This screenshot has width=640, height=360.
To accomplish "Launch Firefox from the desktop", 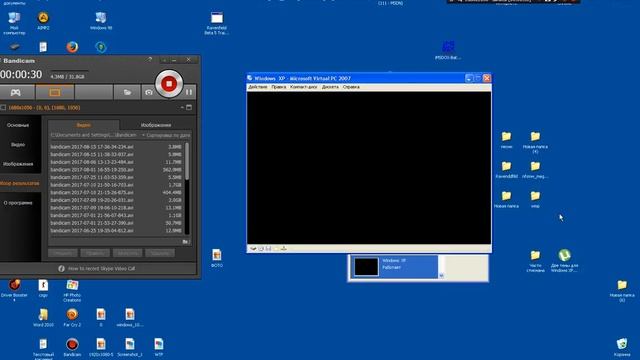I will click(72, 47).
